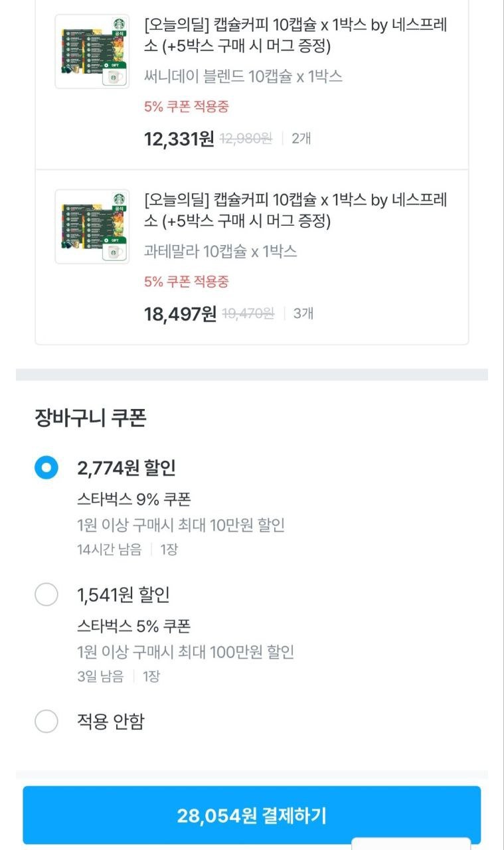504x850 pixels.
Task: Tap the 과테말라 10캡슐 x 1박스 option text
Action: [220, 252]
